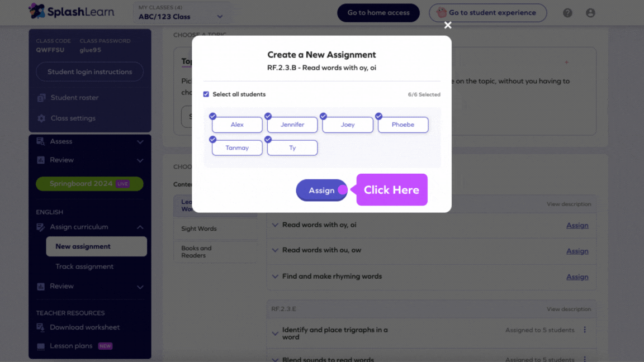Uncheck student Tanmay

click(237, 148)
